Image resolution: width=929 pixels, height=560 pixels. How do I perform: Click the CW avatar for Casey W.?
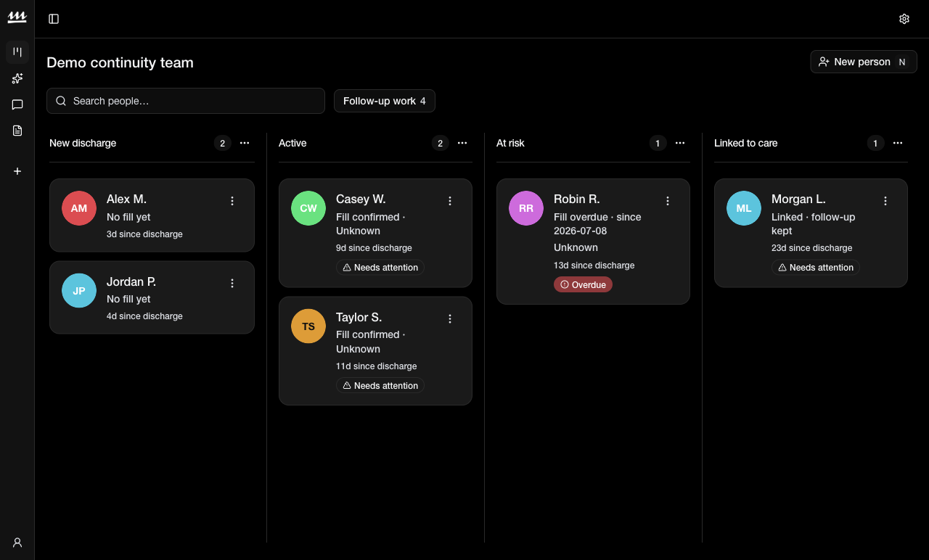[308, 208]
